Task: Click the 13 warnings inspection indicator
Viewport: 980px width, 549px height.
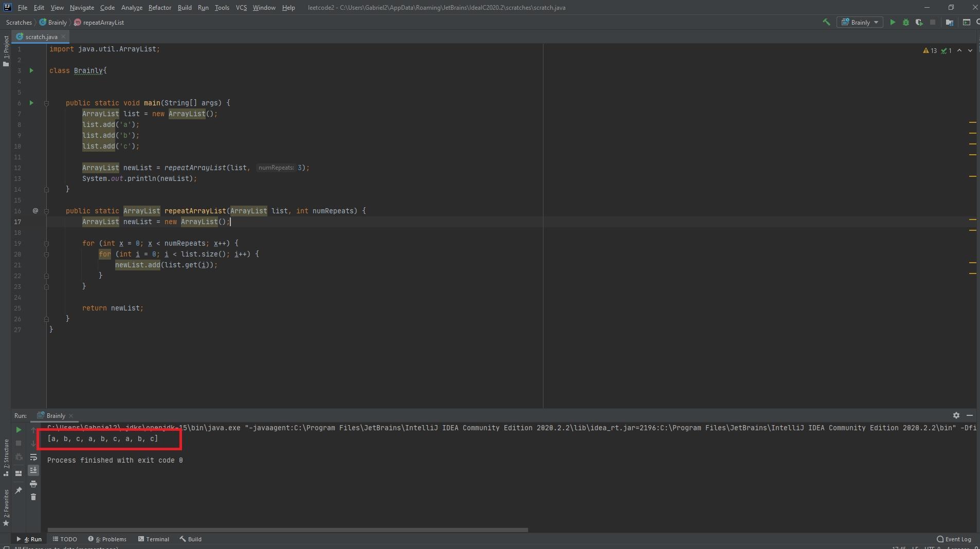Action: [x=930, y=50]
